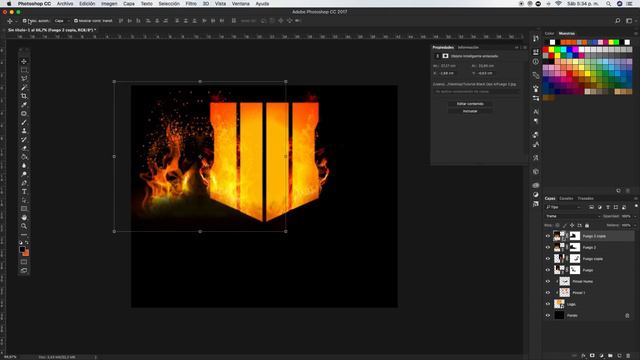Change screen mode from toolbar
This screenshot has height=360, width=640.
click(x=24, y=271)
